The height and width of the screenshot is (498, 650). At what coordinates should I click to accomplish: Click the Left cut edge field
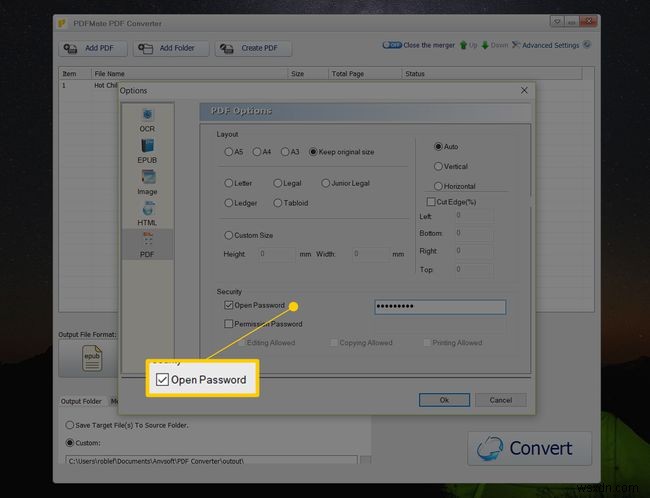475,215
